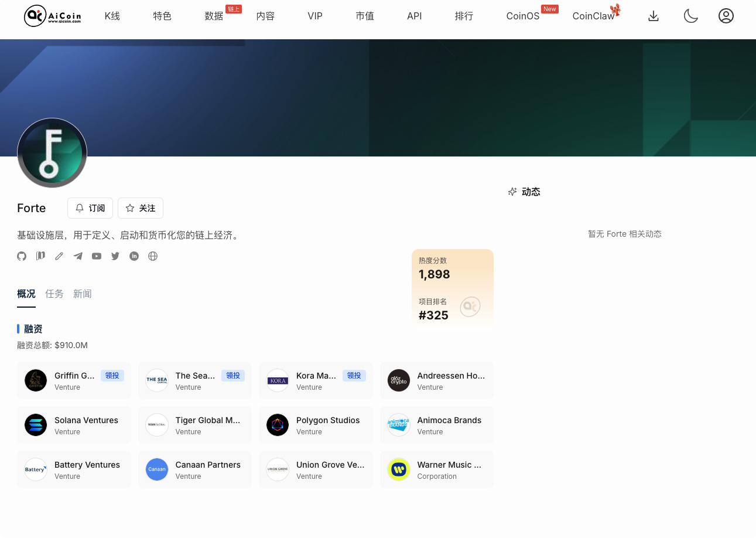Toggle dark mode with moon icon

(691, 16)
